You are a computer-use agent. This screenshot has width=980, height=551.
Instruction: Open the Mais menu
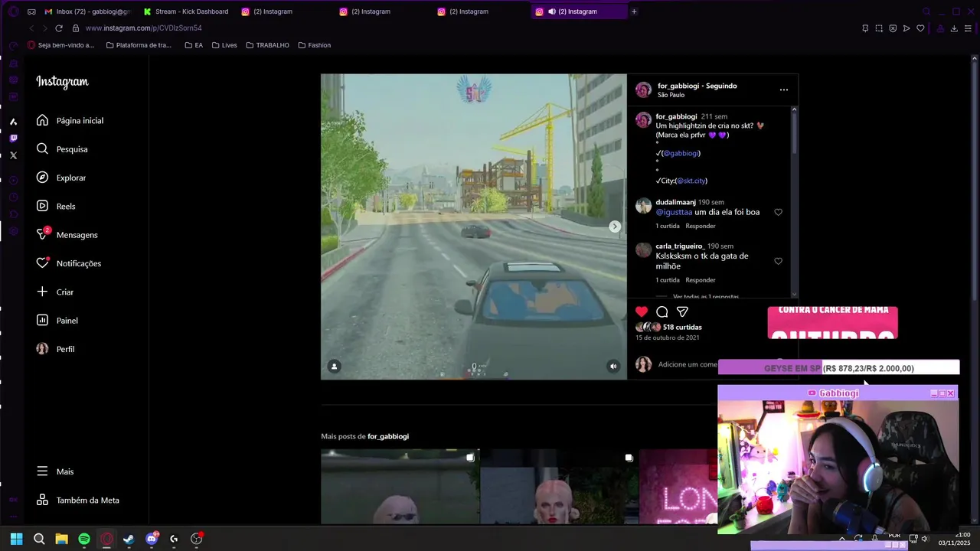pos(55,472)
